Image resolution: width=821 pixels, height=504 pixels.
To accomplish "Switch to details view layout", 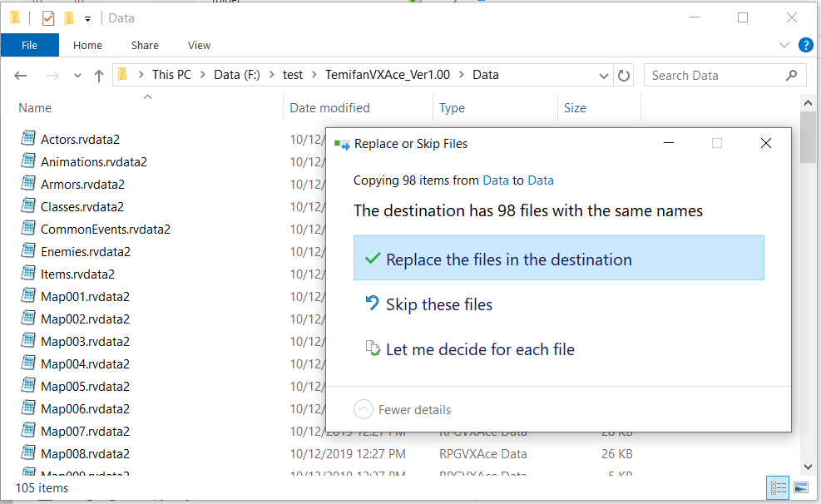I will (778, 487).
